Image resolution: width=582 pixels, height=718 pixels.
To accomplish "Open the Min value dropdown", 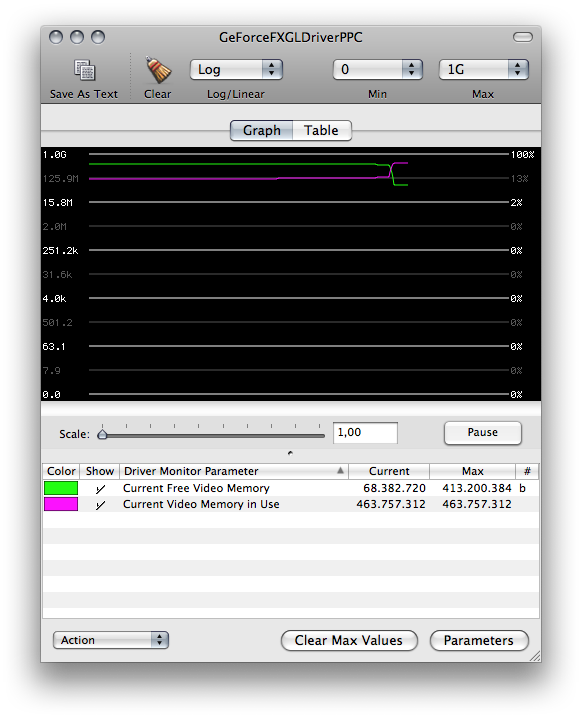I will 377,70.
